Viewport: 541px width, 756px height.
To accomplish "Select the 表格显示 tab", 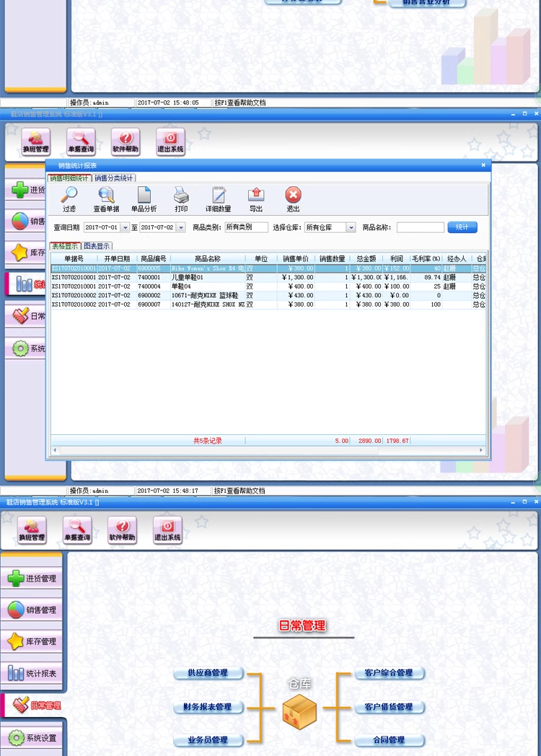I will point(65,246).
